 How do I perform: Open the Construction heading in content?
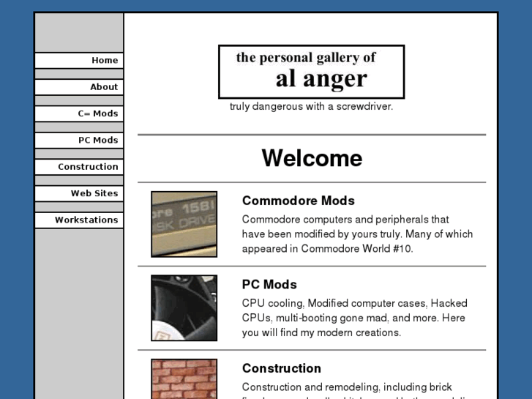coord(282,368)
